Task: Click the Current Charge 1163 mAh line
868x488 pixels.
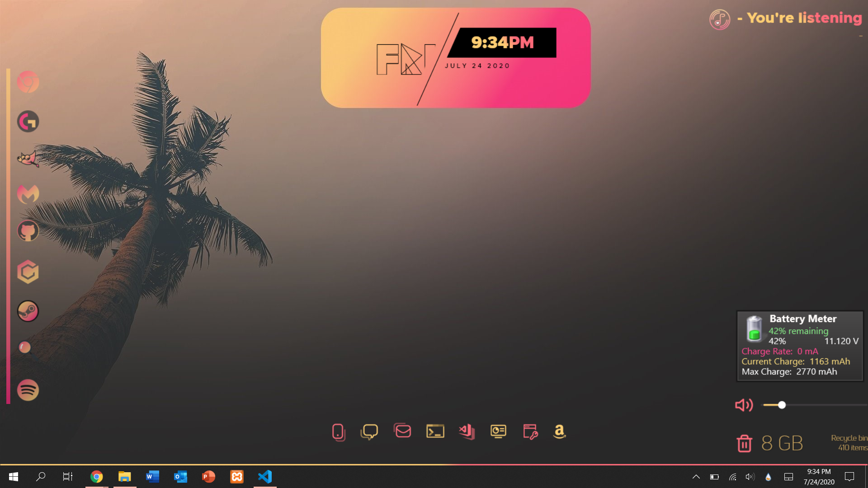Action: pyautogui.click(x=796, y=361)
